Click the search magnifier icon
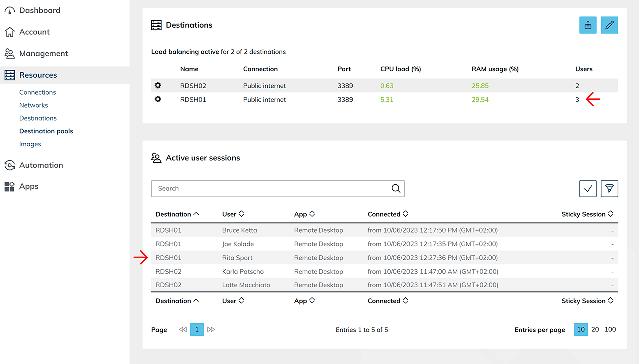 point(396,188)
